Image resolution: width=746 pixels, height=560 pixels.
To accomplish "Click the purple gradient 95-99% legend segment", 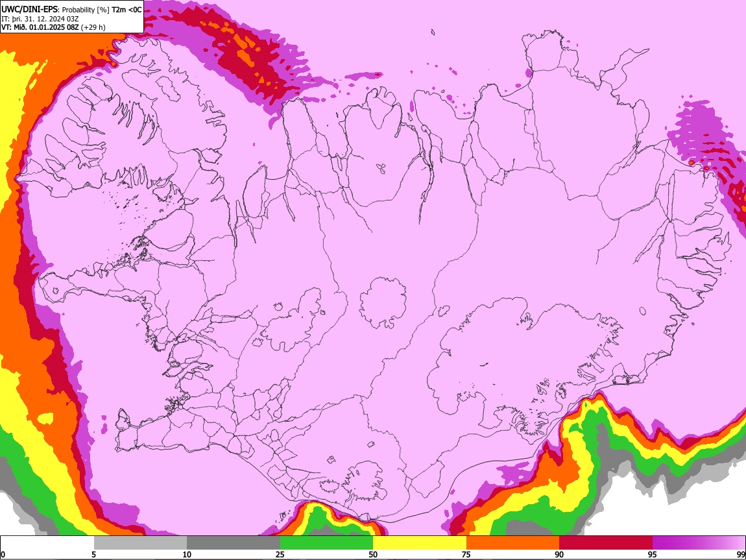I will tap(699, 542).
